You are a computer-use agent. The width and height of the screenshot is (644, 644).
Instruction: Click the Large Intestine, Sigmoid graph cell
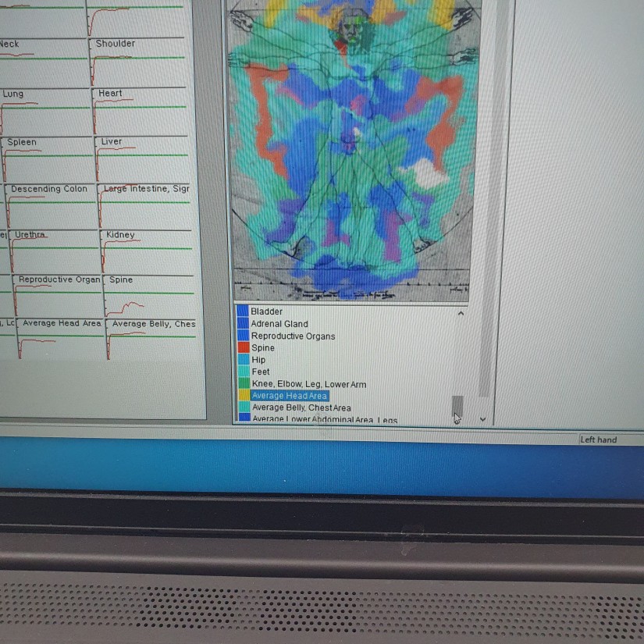(144, 206)
